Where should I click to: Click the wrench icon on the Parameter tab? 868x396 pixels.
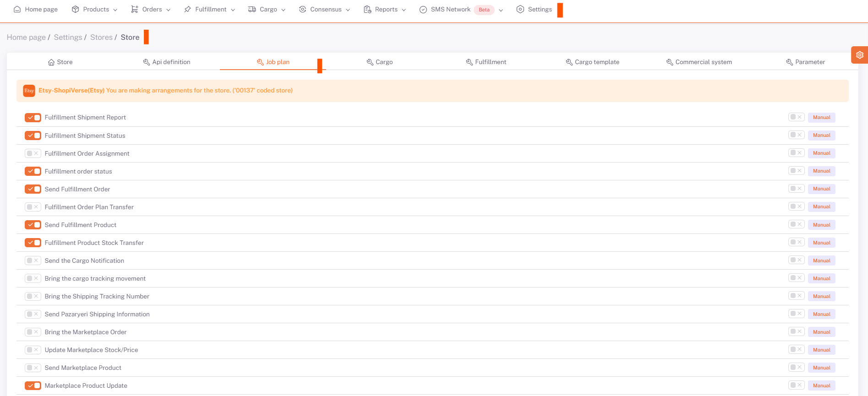790,62
